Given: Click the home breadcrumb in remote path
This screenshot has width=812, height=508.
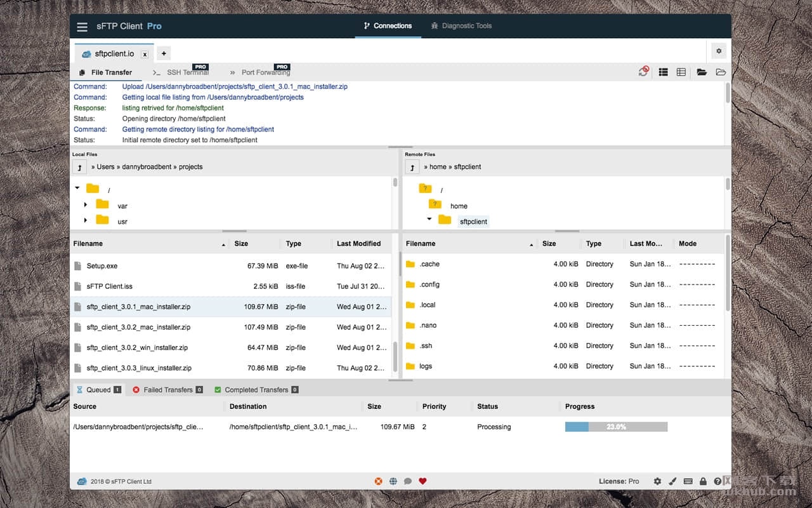Looking at the screenshot, I should (438, 167).
